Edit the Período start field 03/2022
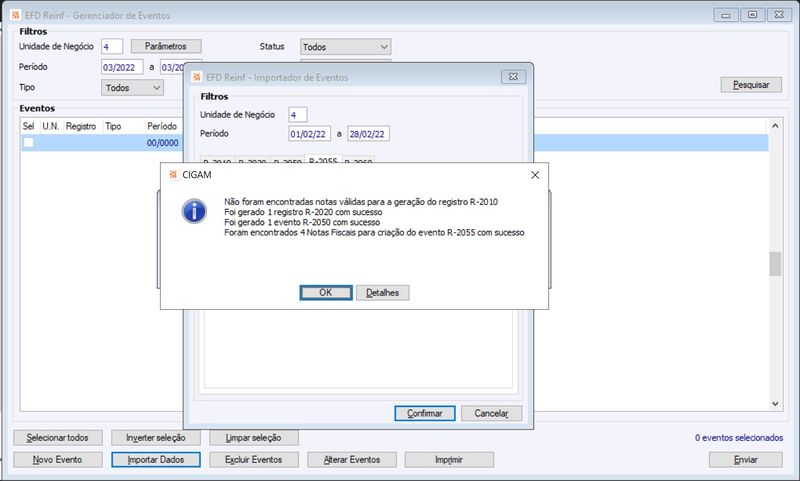 pos(122,67)
